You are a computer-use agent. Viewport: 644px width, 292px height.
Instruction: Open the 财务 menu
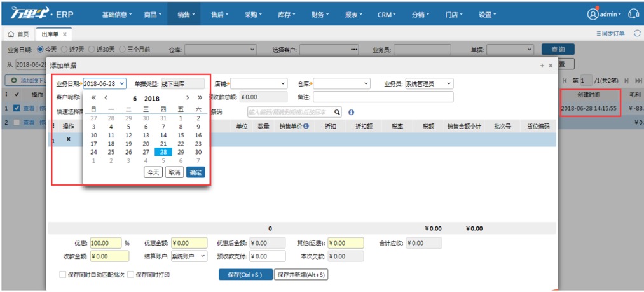coord(320,15)
